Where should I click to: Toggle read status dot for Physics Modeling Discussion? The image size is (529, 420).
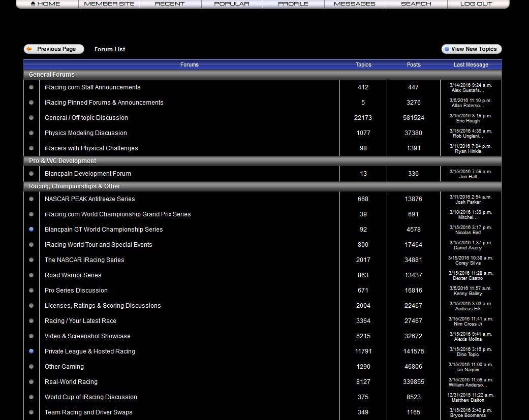coord(31,133)
